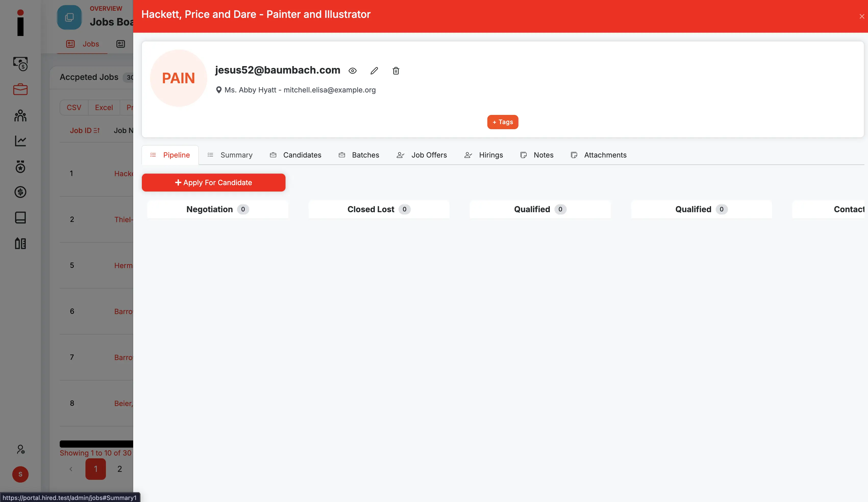Open job row 2 Thiel link
This screenshot has height=502, width=868.
(x=124, y=220)
